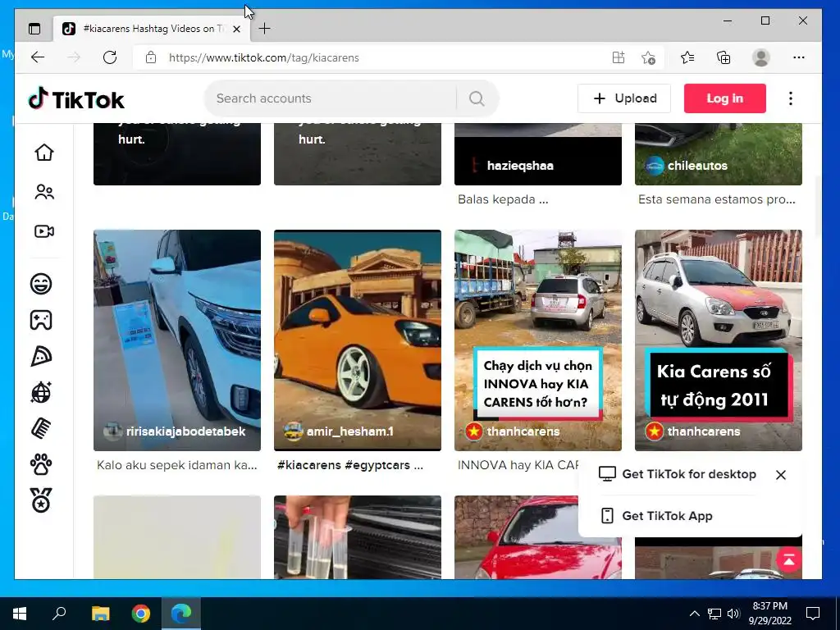Screen dimensions: 840x630
Task: Open the TikTok three-dot more menu
Action: pyautogui.click(x=791, y=98)
